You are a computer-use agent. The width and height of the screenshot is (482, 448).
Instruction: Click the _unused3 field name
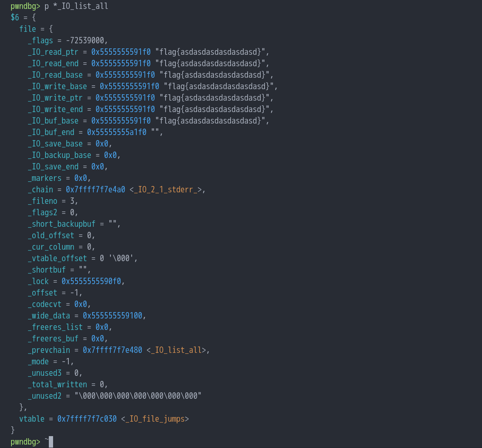coord(45,373)
